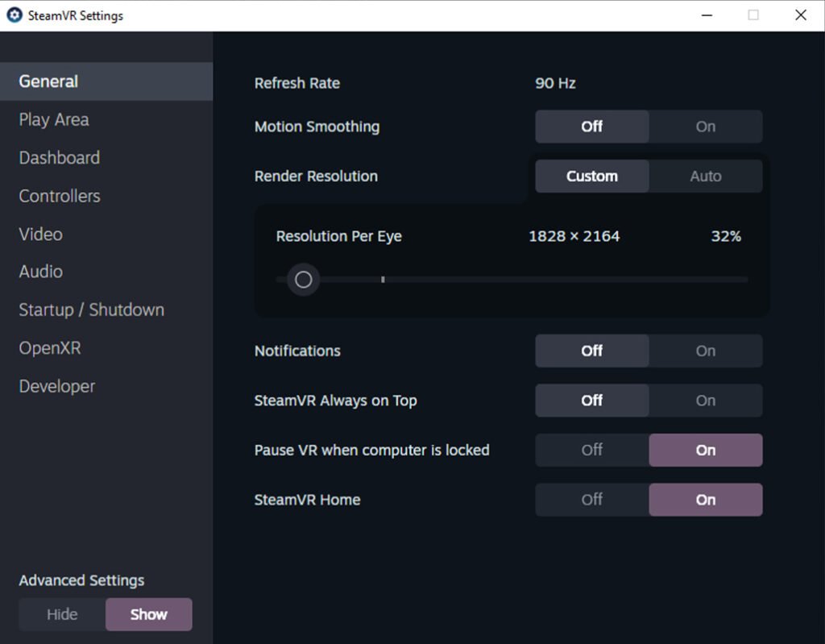Minimize the SteamVR Settings window
The image size is (825, 644).
coord(707,15)
